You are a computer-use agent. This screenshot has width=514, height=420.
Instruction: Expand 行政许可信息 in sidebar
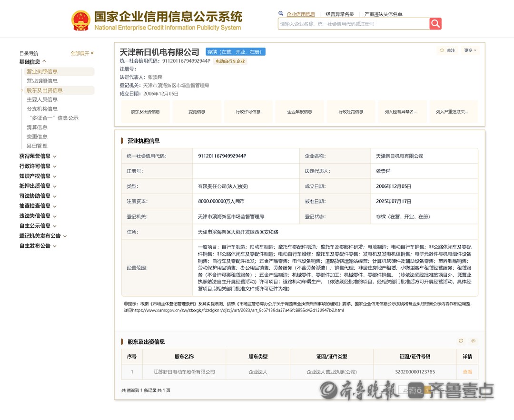click(x=38, y=166)
